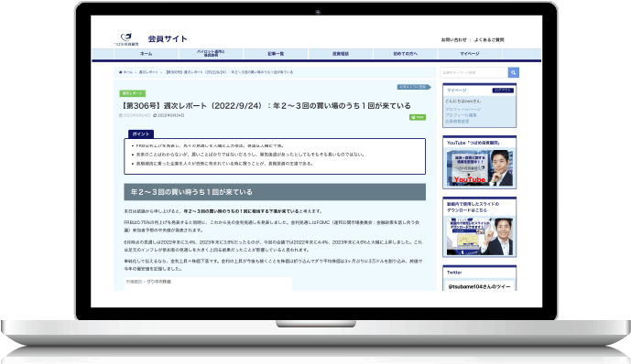
Task: Click the よくあるご質問 header link
Action: (489, 39)
